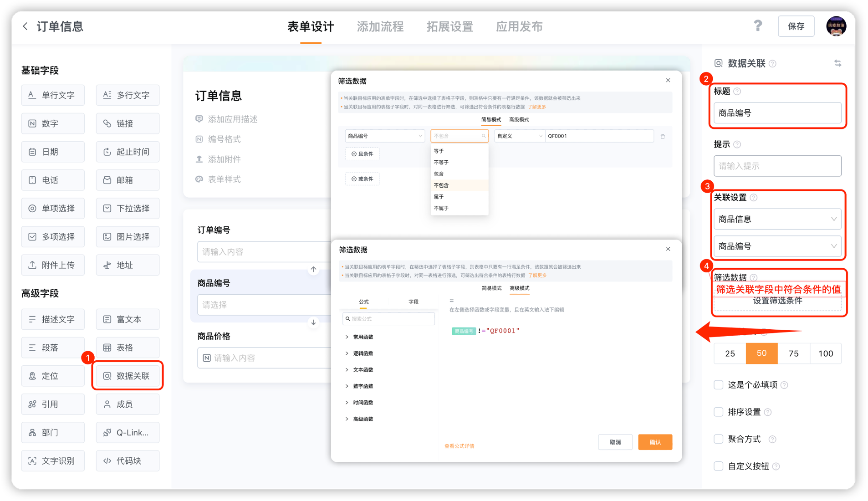Screen dimensions: 868x501
Task: Check 排序设置 checkbox
Action: pos(718,412)
